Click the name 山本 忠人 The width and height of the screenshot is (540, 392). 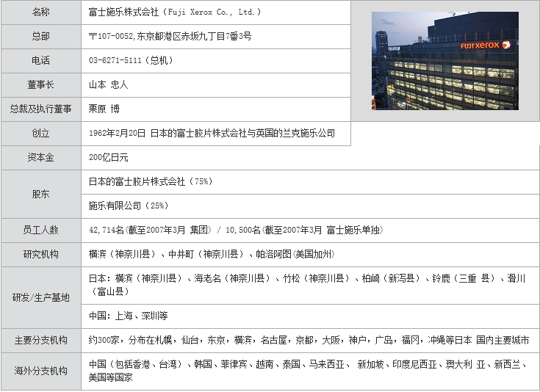click(x=108, y=85)
